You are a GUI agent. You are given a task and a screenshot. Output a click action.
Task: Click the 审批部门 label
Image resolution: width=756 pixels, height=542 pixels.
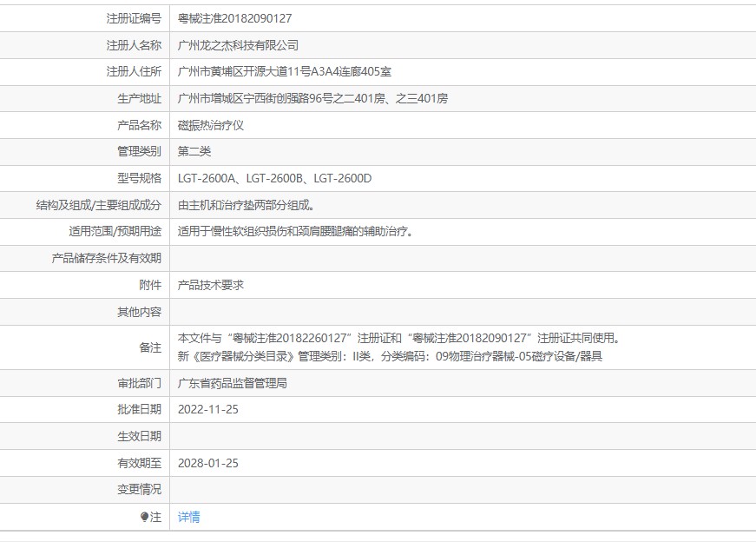tap(140, 383)
